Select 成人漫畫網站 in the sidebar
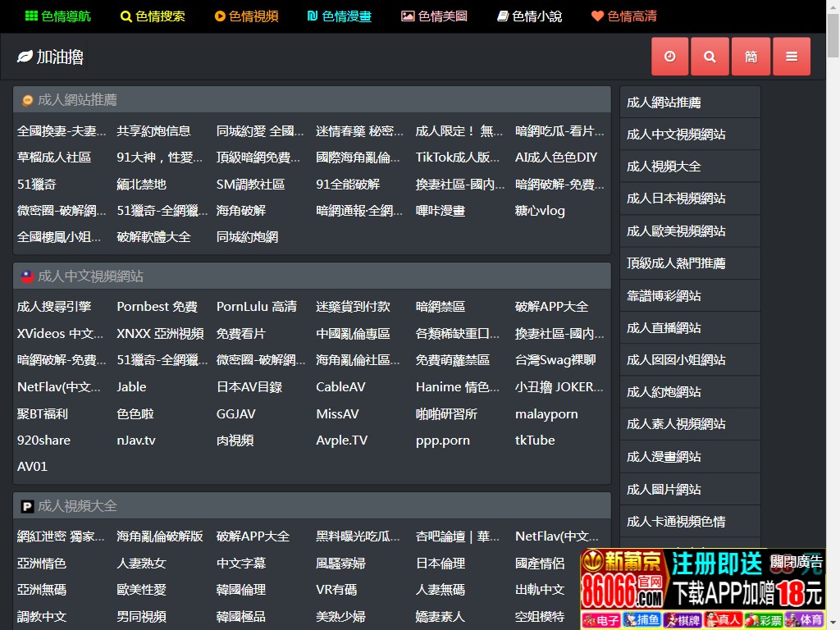The image size is (840, 630). point(690,457)
